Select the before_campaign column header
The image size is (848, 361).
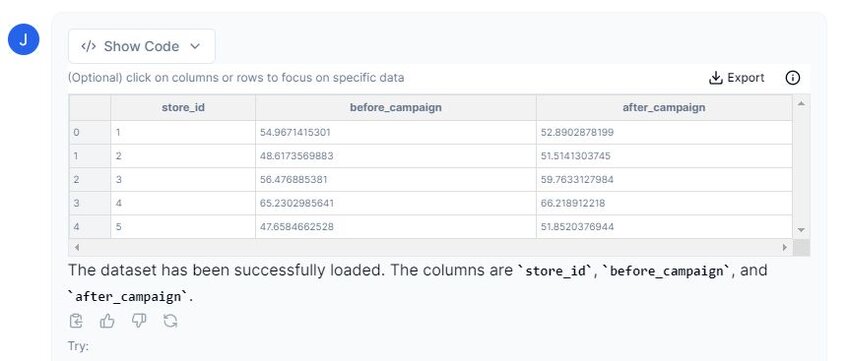coord(396,107)
